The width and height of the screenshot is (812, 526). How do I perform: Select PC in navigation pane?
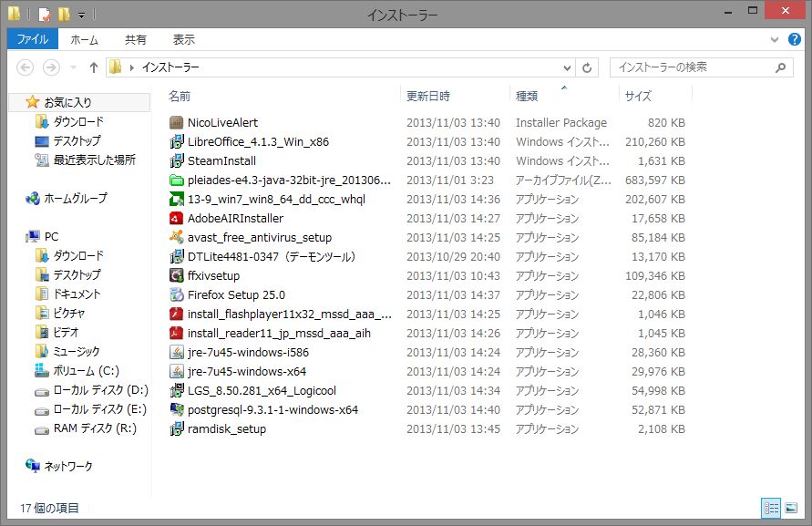(51, 237)
